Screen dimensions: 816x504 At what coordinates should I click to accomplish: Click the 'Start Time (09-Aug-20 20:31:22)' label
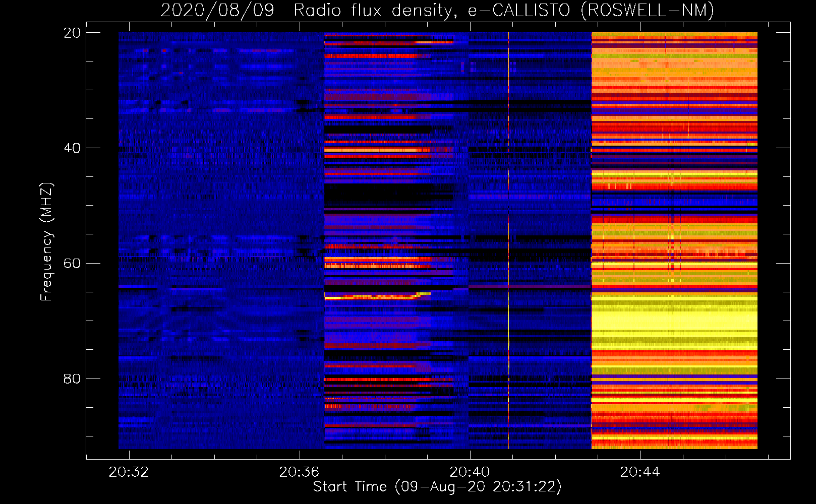coord(437,487)
